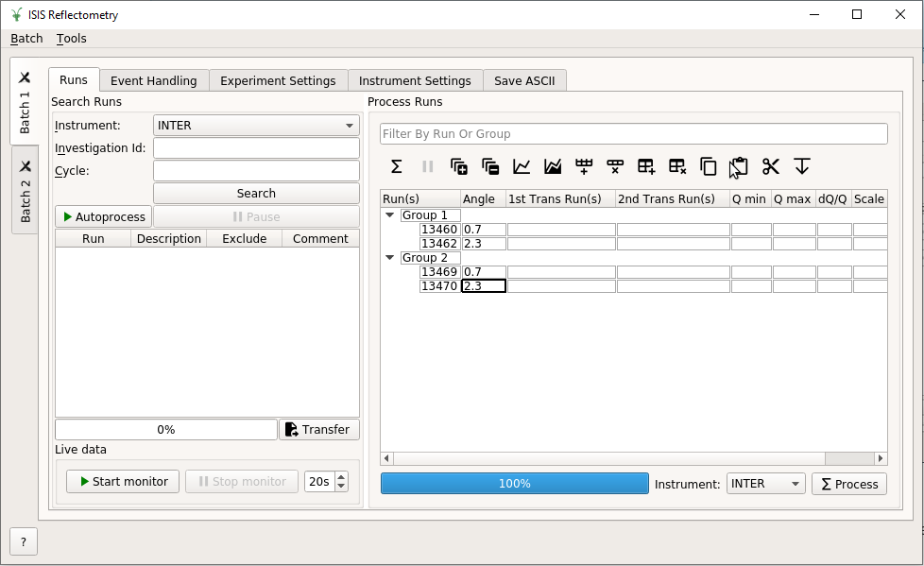Plot the selected groups
Image resolution: width=924 pixels, height=566 pixels.
click(x=553, y=166)
